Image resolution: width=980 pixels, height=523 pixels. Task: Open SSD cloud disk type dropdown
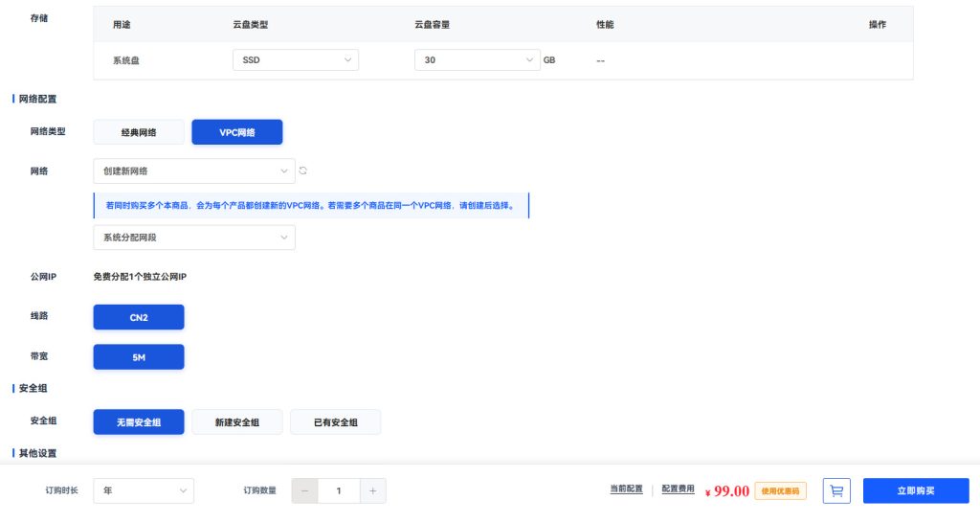click(296, 60)
